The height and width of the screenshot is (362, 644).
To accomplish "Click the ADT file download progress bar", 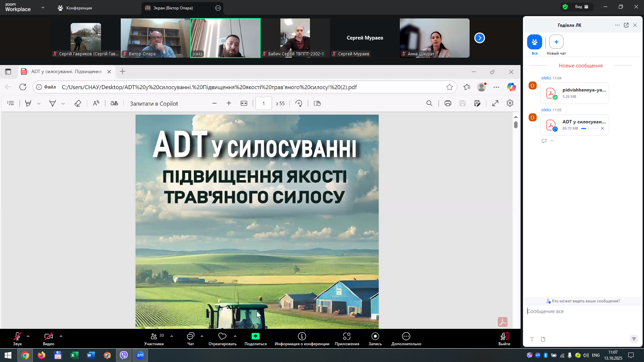I will pyautogui.click(x=589, y=129).
